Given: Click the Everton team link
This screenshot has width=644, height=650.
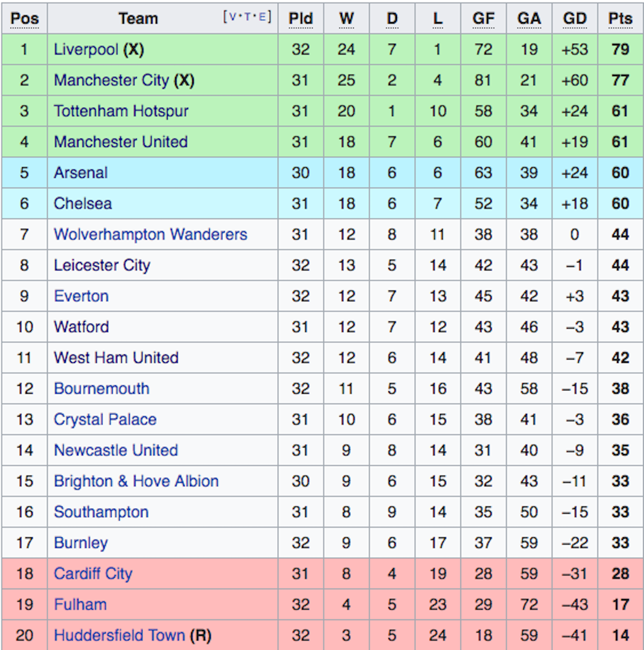Looking at the screenshot, I should pyautogui.click(x=81, y=296).
